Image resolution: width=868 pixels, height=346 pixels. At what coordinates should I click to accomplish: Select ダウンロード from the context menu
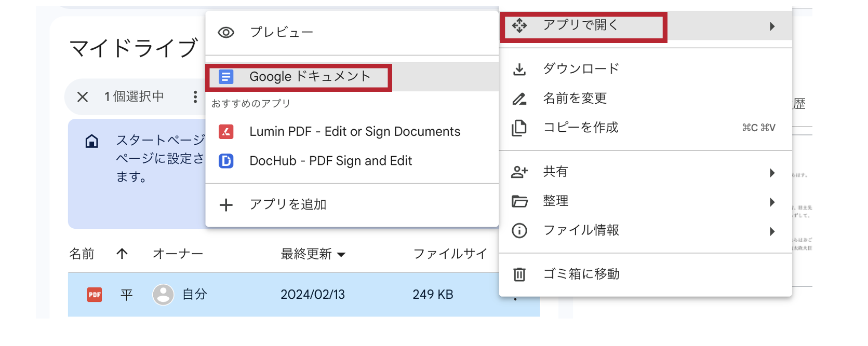click(645, 69)
